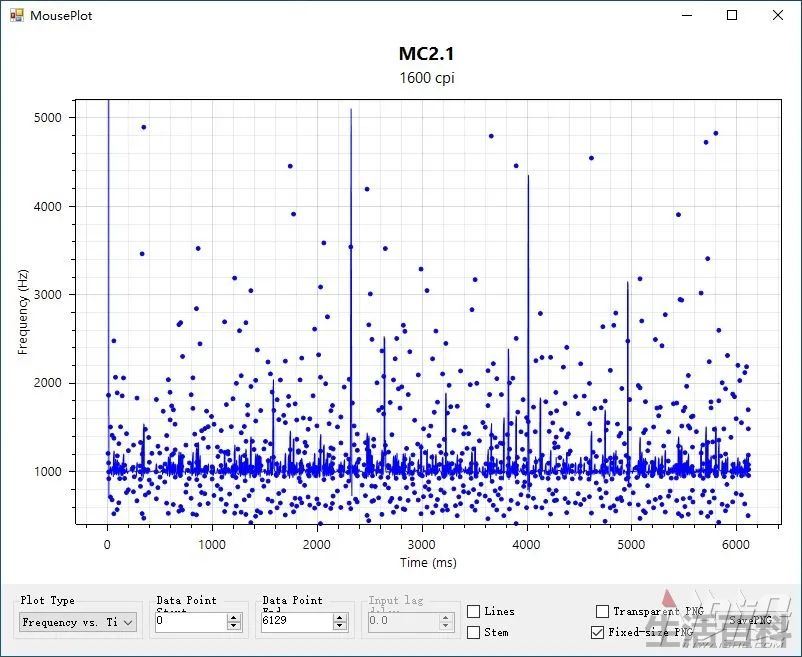
Task: Enable the Lines checkbox
Action: pyautogui.click(x=474, y=611)
